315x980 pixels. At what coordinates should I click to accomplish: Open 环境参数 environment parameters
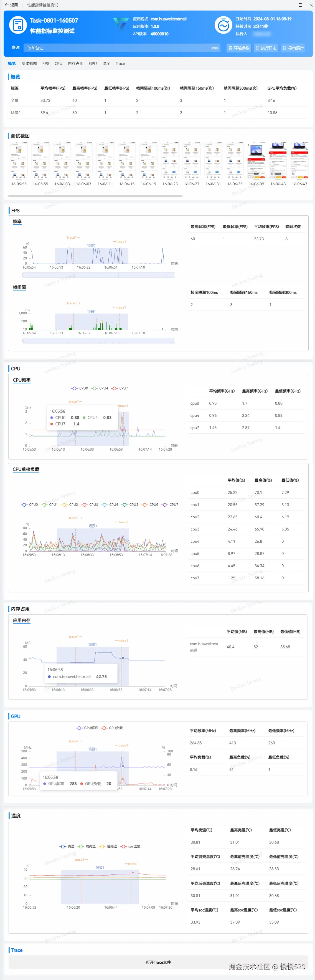pyautogui.click(x=239, y=48)
